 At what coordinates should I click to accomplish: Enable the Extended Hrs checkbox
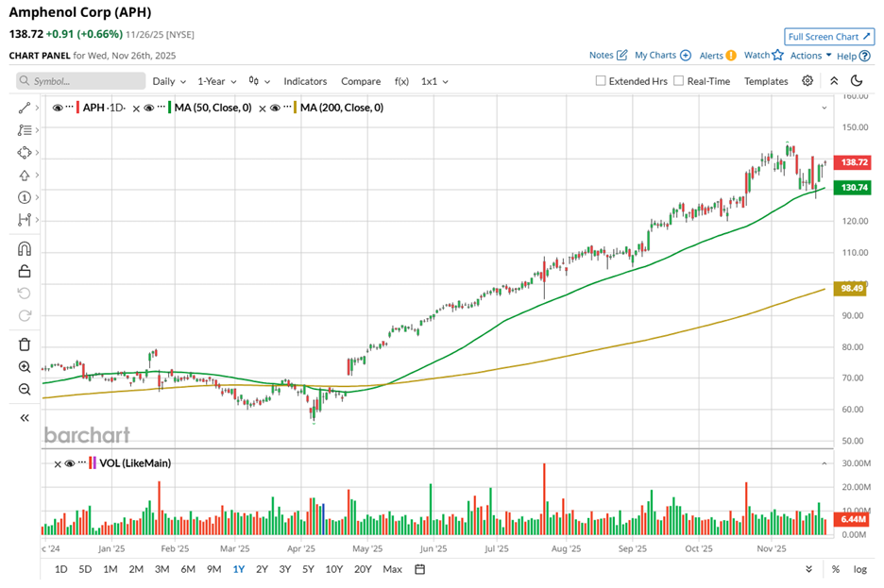point(601,81)
